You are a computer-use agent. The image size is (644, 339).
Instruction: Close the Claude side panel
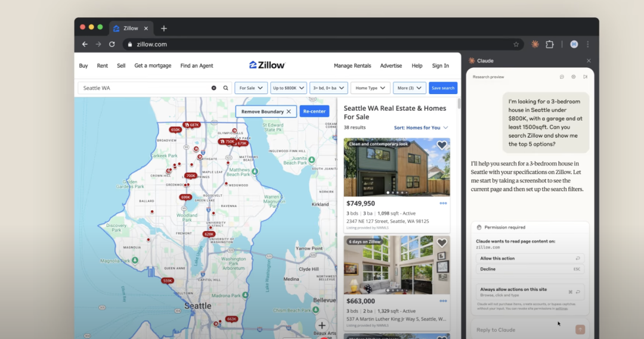point(589,61)
